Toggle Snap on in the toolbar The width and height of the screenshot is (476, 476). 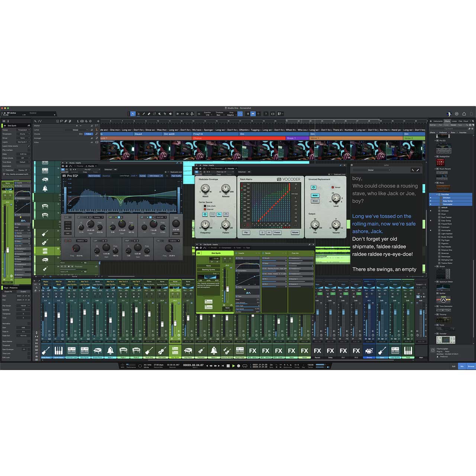[240, 113]
